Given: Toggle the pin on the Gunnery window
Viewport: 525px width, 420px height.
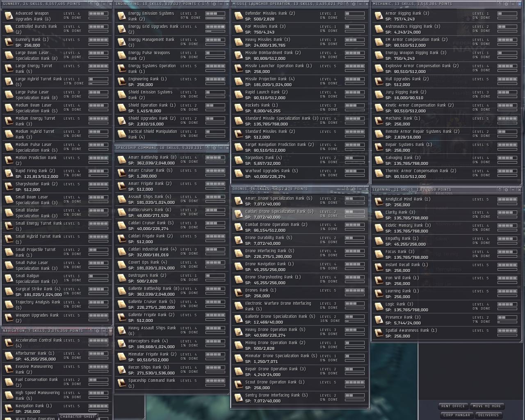Looking at the screenshot, I should tap(97, 4).
